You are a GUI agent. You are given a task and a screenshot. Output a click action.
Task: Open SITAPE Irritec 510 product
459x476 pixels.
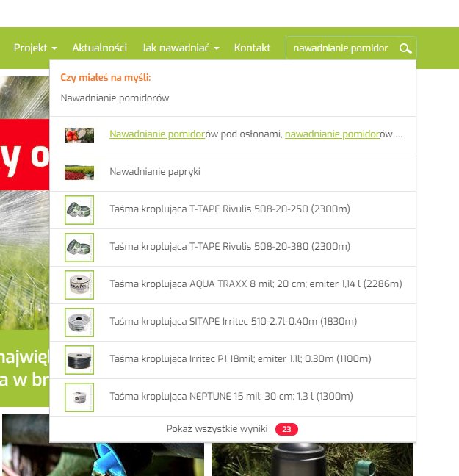click(233, 322)
